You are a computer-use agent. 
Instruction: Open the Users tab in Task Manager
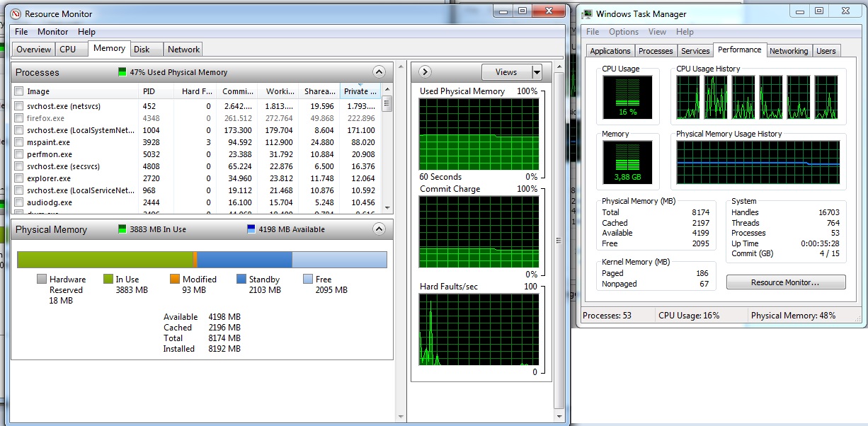[826, 51]
